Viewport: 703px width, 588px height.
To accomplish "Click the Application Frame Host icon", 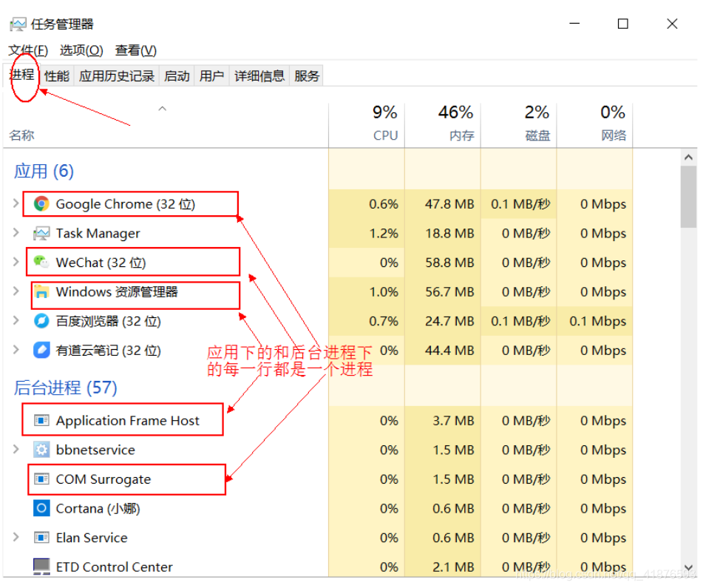I will pos(41,421).
